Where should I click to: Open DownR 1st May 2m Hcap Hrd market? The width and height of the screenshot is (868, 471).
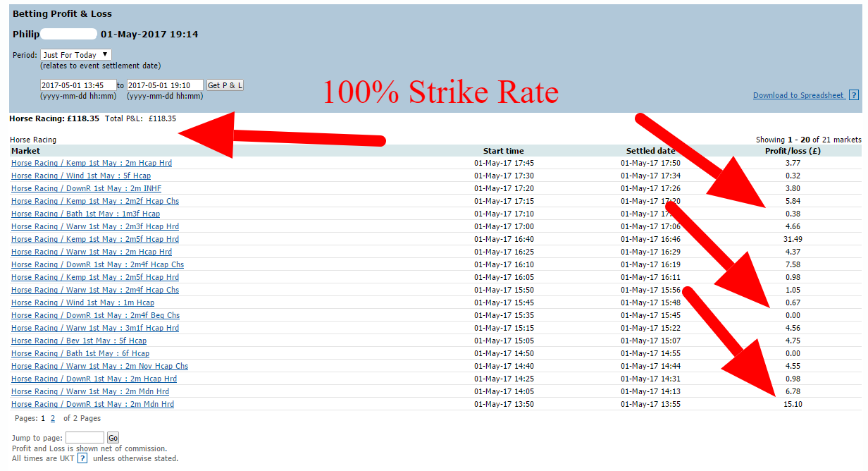click(x=94, y=379)
